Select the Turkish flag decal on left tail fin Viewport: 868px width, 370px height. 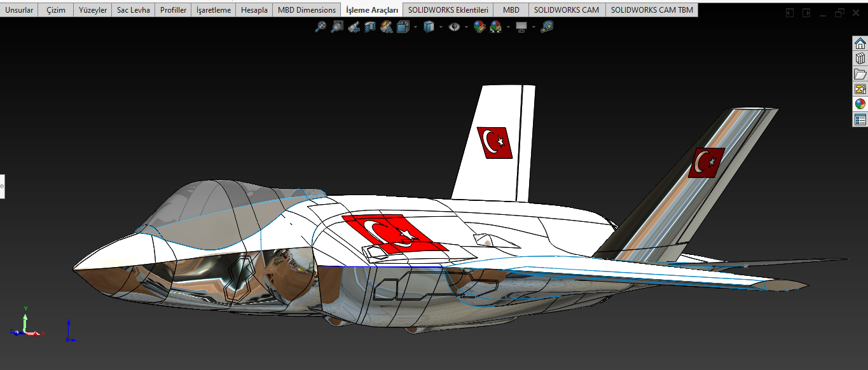(x=495, y=142)
